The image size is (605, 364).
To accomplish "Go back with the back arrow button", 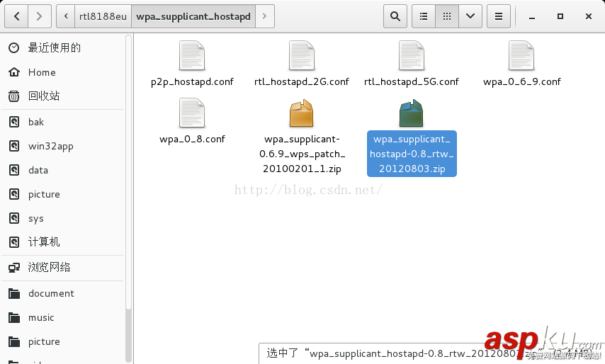I will pyautogui.click(x=16, y=16).
